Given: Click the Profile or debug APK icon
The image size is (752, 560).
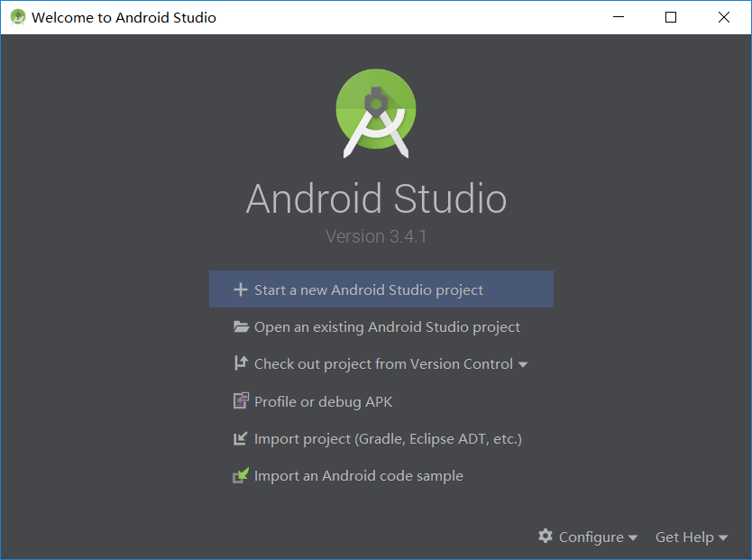Looking at the screenshot, I should click(241, 400).
